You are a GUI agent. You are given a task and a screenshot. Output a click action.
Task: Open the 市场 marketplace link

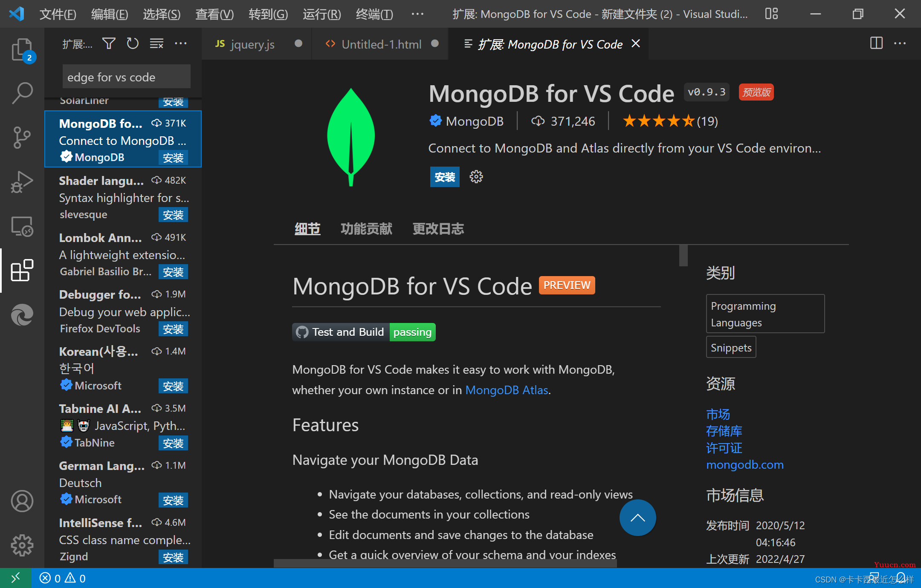tap(718, 414)
